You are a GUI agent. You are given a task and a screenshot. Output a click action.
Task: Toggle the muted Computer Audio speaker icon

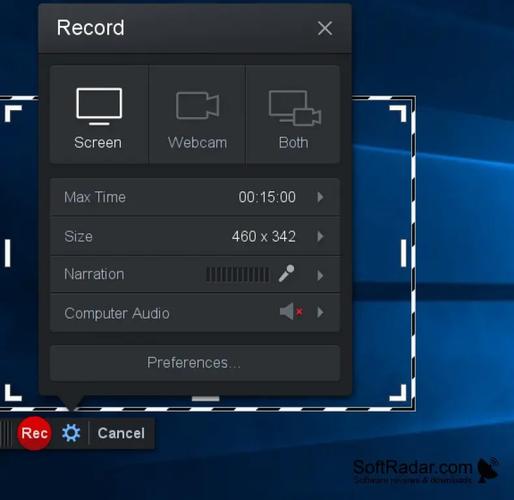click(x=291, y=312)
